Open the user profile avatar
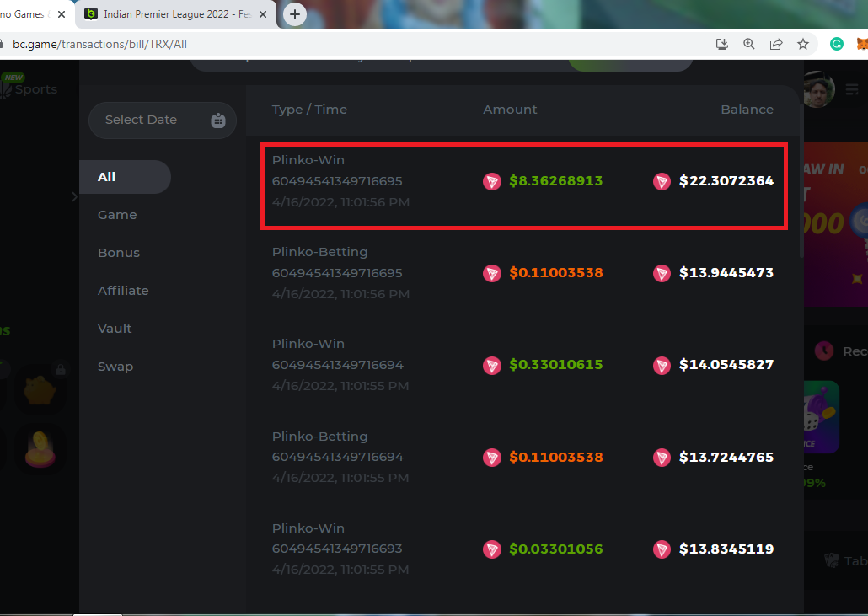Screen dimensions: 868x616 [x=817, y=90]
